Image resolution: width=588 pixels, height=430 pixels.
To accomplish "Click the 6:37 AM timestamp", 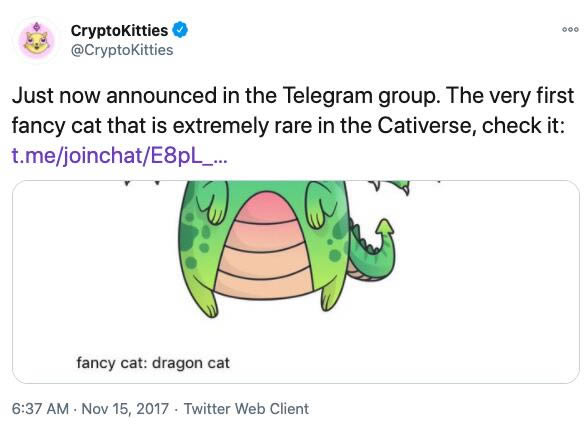I will pos(40,409).
